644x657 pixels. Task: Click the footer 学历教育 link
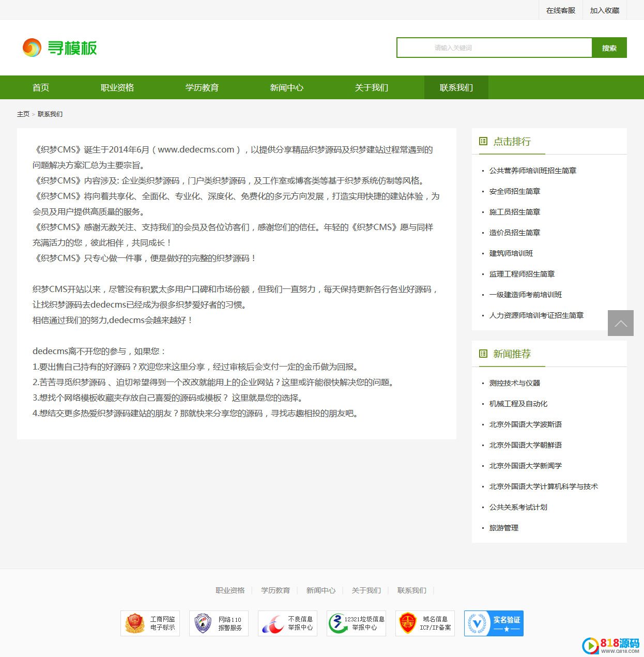tap(275, 590)
